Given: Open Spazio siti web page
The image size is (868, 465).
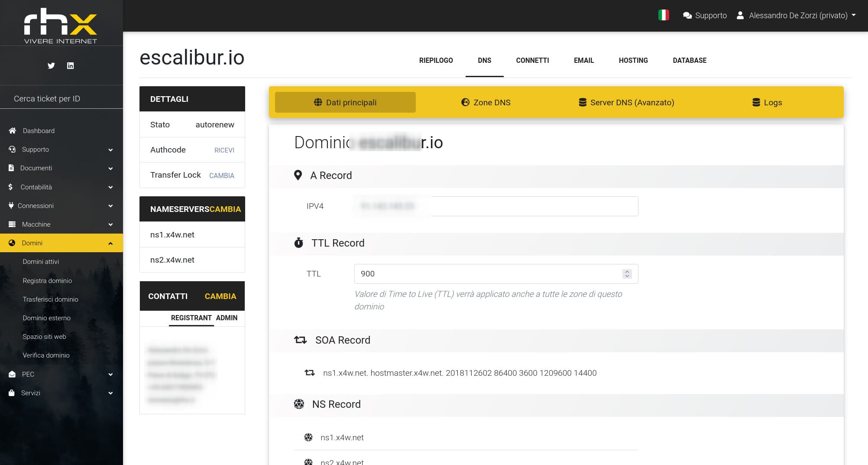Looking at the screenshot, I should tap(44, 336).
